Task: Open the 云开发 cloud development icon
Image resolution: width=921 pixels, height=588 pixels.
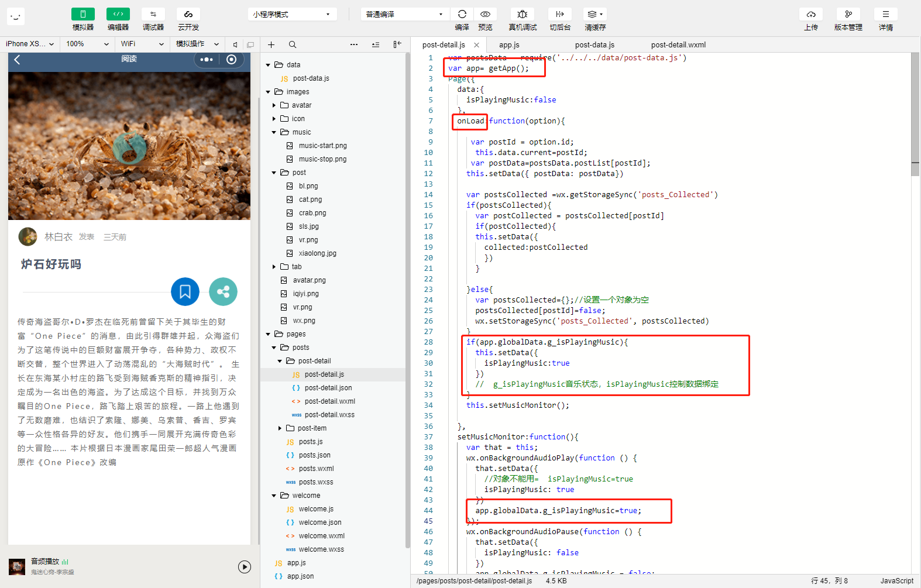Action: point(188,14)
